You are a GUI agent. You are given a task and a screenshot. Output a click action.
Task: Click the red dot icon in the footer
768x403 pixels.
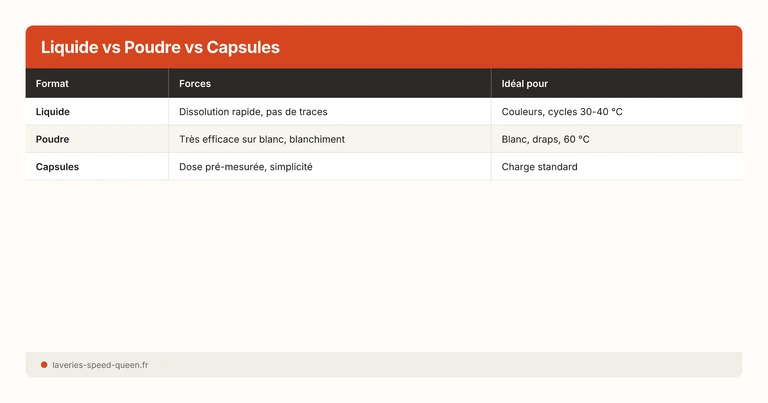click(44, 365)
